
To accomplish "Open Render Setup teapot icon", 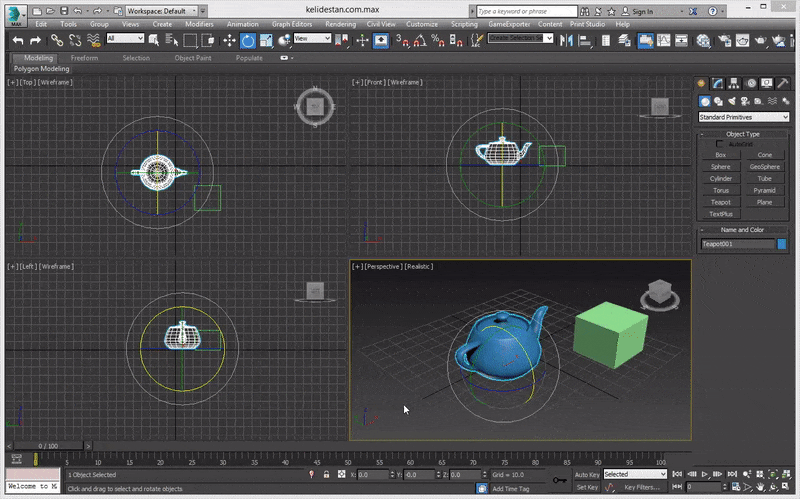I will click(724, 40).
